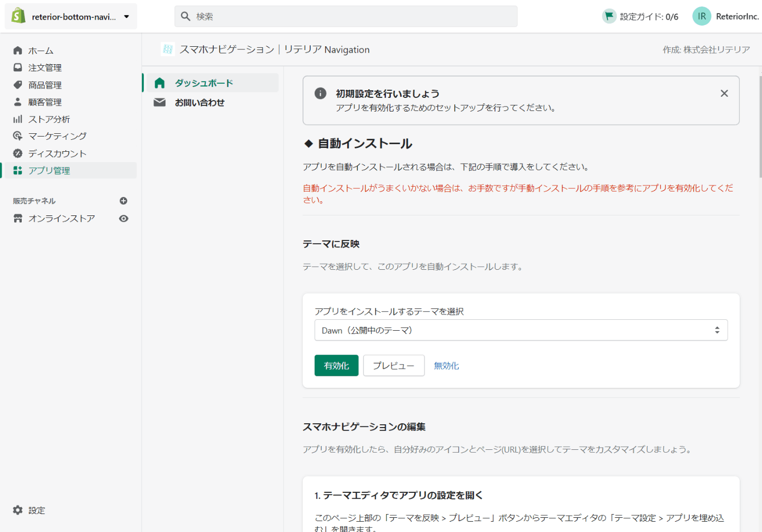Click the スマホナビゲーション app logo icon
This screenshot has width=762, height=532.
tap(168, 50)
